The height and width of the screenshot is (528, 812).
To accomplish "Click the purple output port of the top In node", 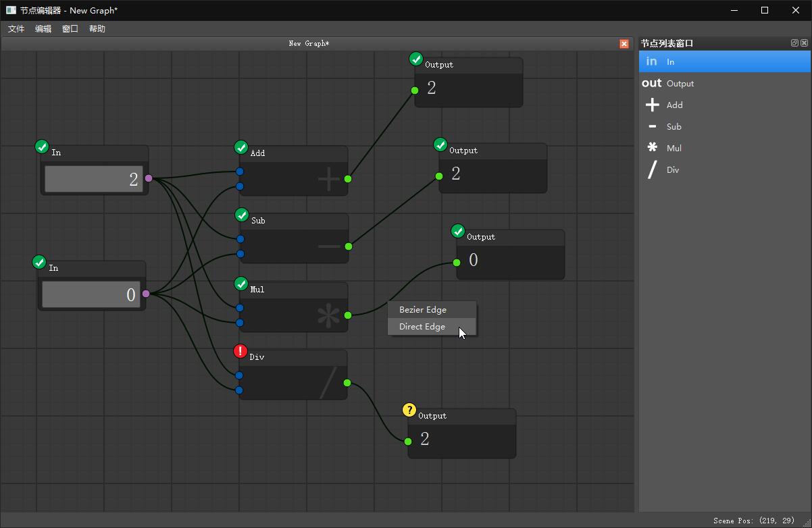I will [x=149, y=179].
